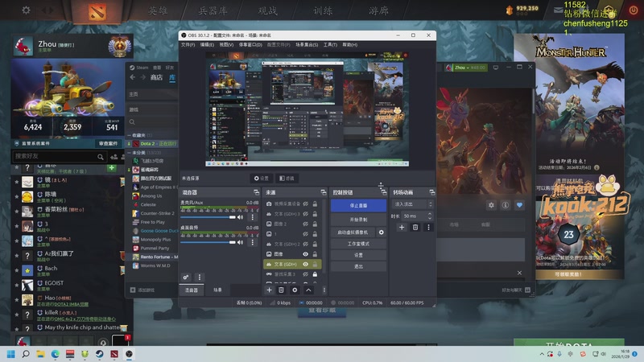This screenshot has width=644, height=362.
Task: Pop out the 转场动画 dock panel
Action: click(431, 192)
